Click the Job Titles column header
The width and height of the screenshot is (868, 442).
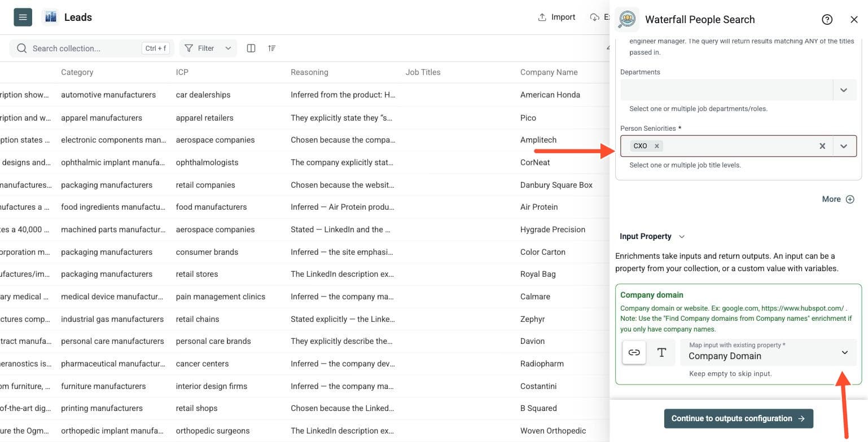tap(423, 72)
